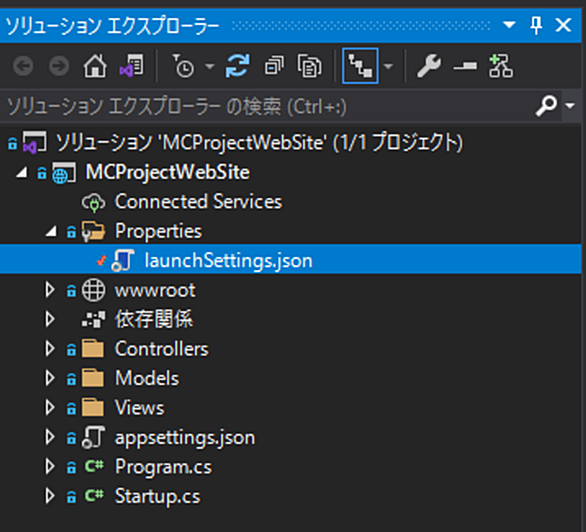586x532 pixels.
Task: Click the Preview Selected Items icon
Action: [465, 66]
